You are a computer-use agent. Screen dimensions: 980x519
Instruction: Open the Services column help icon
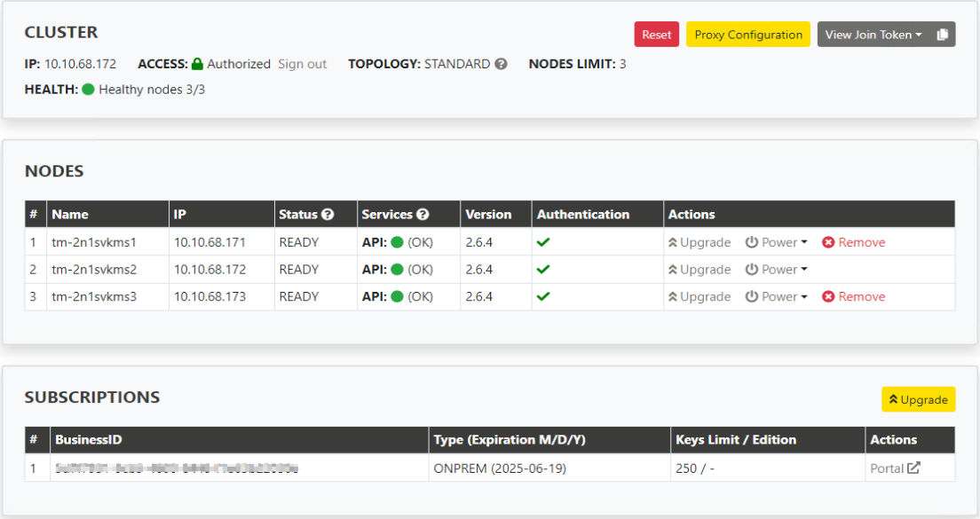pyautogui.click(x=423, y=214)
